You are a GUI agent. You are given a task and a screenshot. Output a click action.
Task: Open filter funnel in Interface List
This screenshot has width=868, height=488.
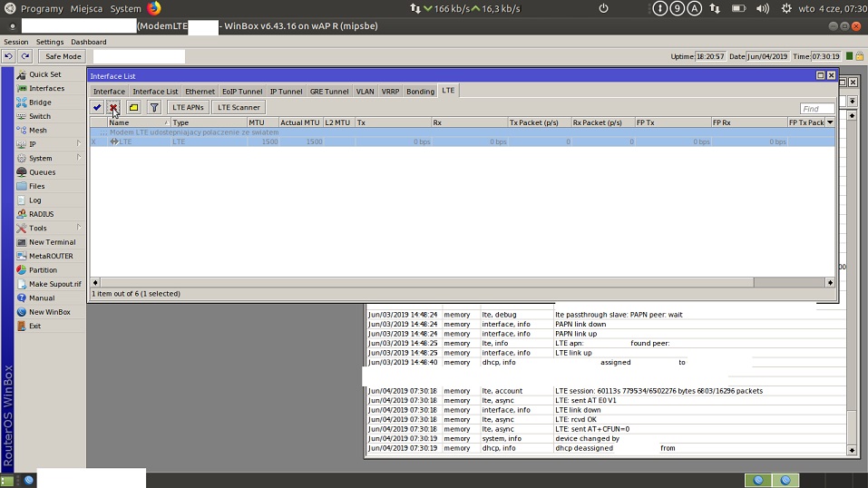tap(154, 107)
